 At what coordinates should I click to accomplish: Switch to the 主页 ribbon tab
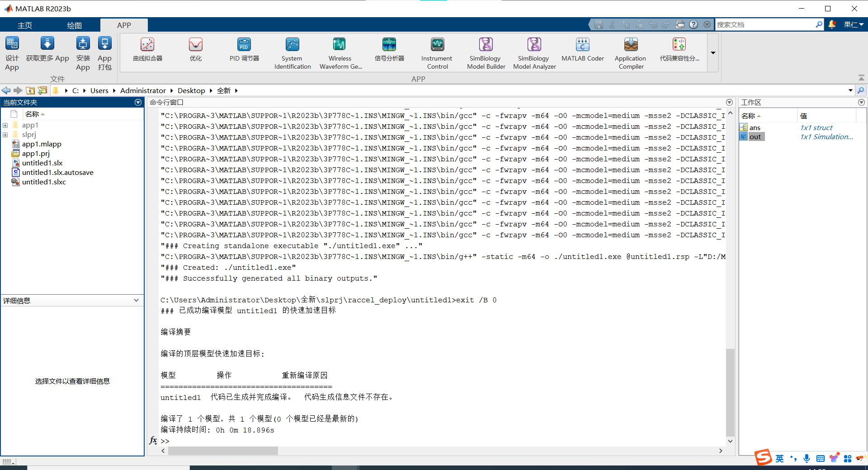point(25,25)
